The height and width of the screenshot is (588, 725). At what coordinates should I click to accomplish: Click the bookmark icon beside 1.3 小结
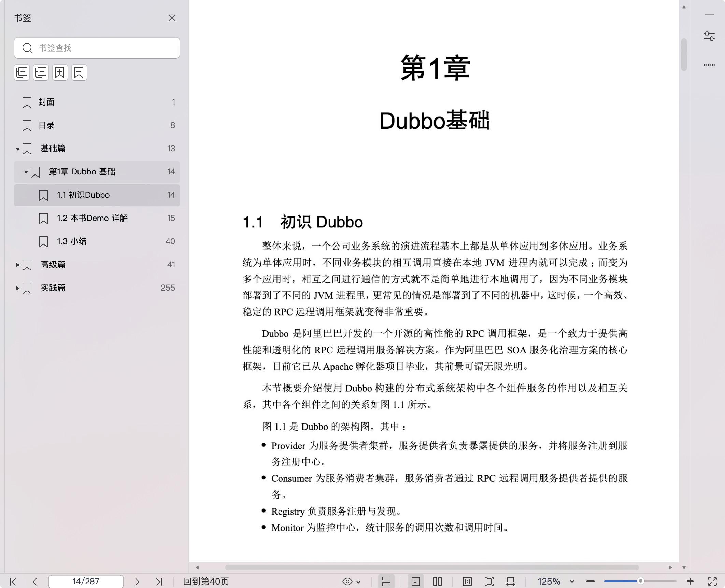(x=43, y=242)
